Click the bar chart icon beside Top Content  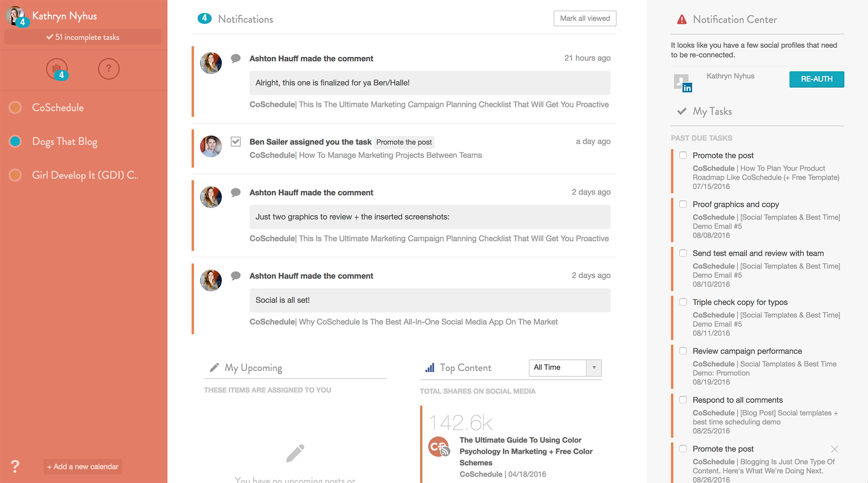tap(430, 367)
